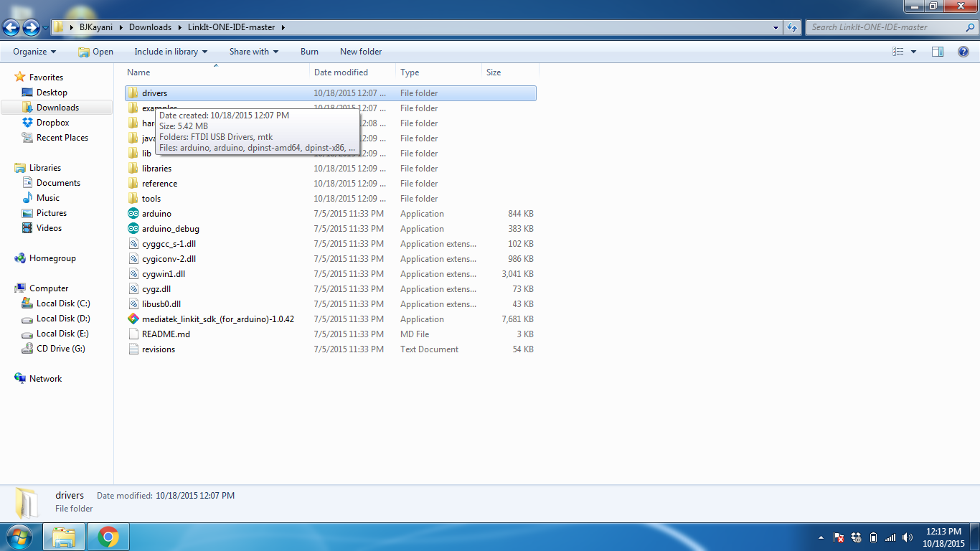Viewport: 980px width, 551px height.
Task: Select Downloads in the Favorites list
Action: 57,108
